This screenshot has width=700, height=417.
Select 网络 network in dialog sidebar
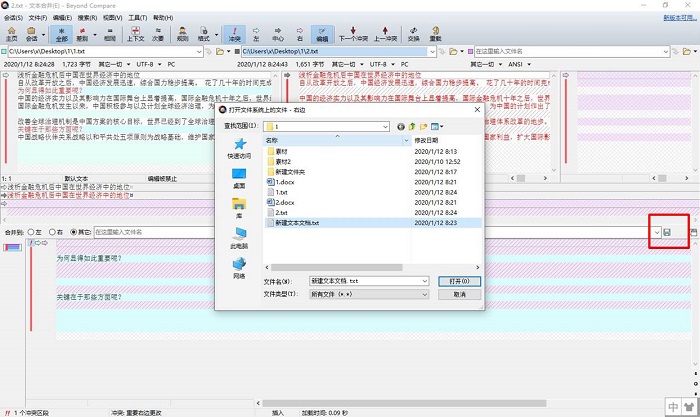click(239, 269)
